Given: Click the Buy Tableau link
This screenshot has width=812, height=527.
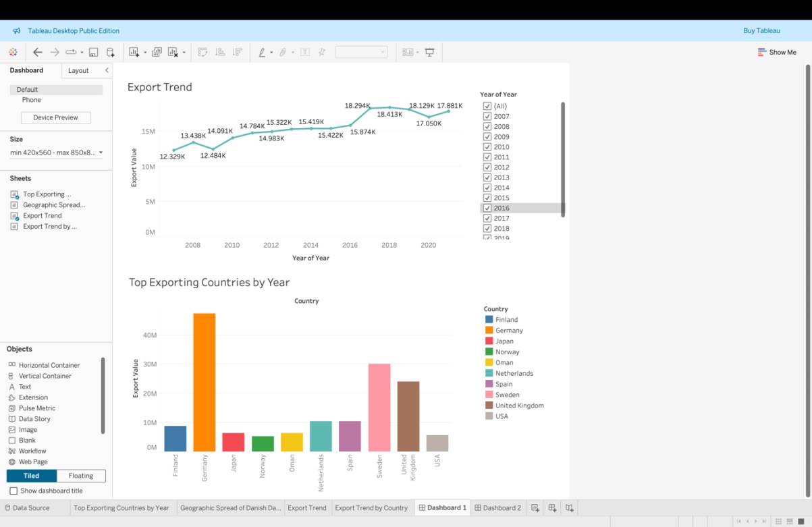Looking at the screenshot, I should [761, 30].
